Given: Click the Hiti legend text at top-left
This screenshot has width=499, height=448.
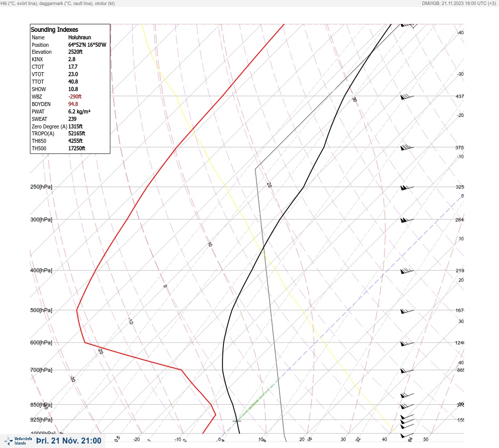Looking at the screenshot, I should (58, 3).
